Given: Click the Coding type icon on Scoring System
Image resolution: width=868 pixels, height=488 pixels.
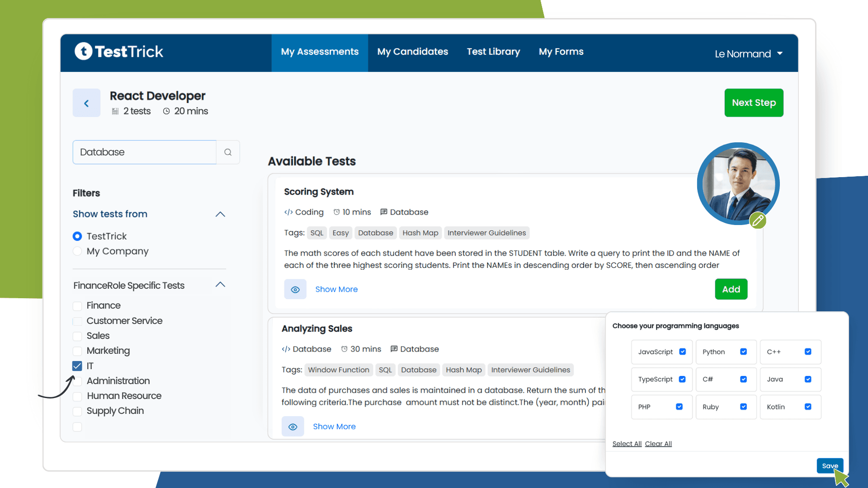Looking at the screenshot, I should coord(288,212).
